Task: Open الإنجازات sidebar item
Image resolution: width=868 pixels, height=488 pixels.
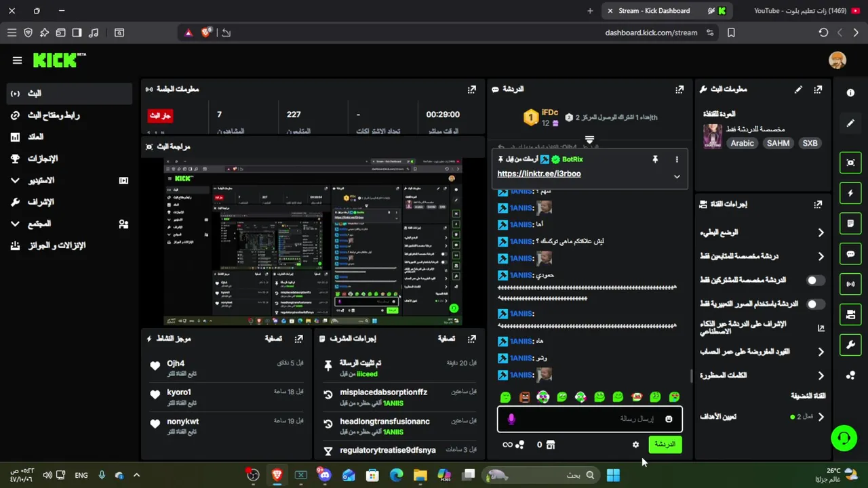Action: pyautogui.click(x=69, y=159)
